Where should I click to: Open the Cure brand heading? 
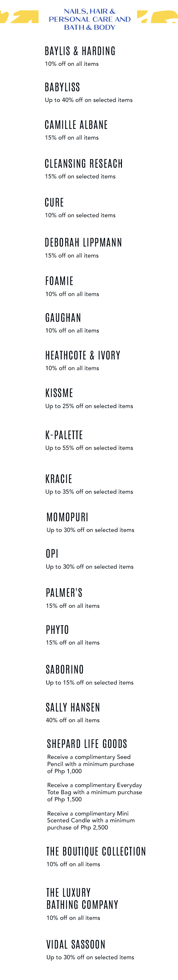pos(55,202)
